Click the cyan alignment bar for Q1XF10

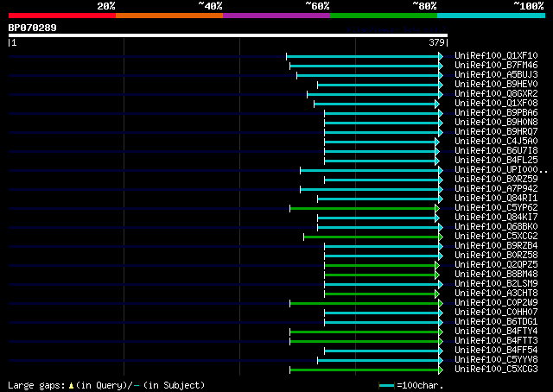363,56
